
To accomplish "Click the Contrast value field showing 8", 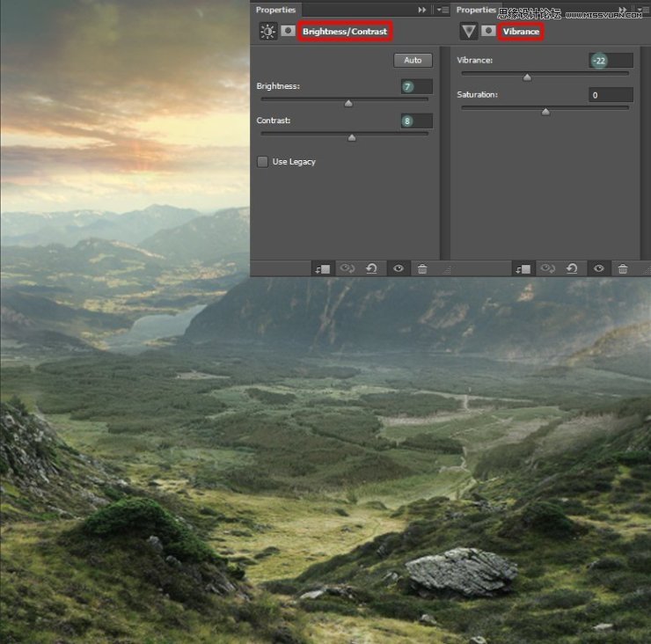I will [x=416, y=121].
